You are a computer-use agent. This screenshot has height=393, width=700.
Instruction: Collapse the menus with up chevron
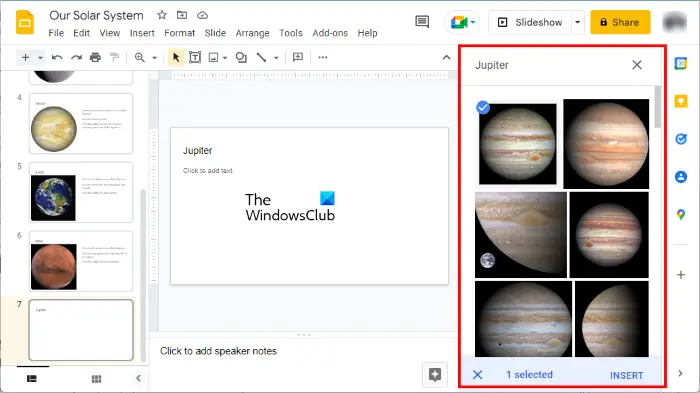446,57
